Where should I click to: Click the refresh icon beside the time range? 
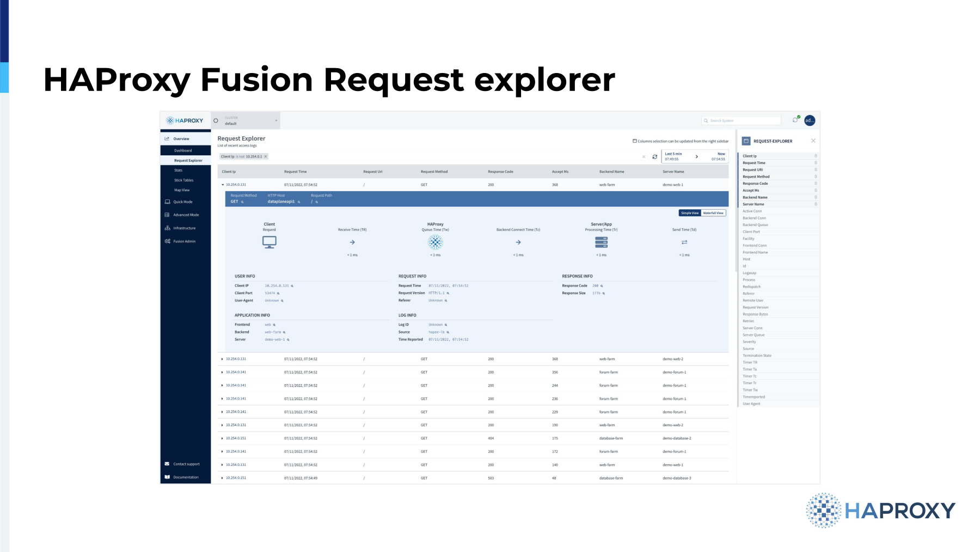point(654,156)
